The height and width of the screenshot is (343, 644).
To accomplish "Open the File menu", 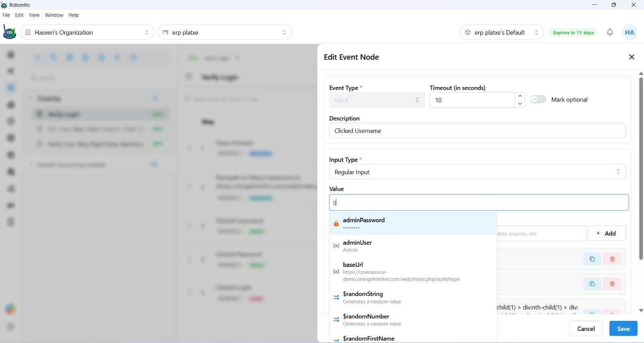I will click(6, 15).
